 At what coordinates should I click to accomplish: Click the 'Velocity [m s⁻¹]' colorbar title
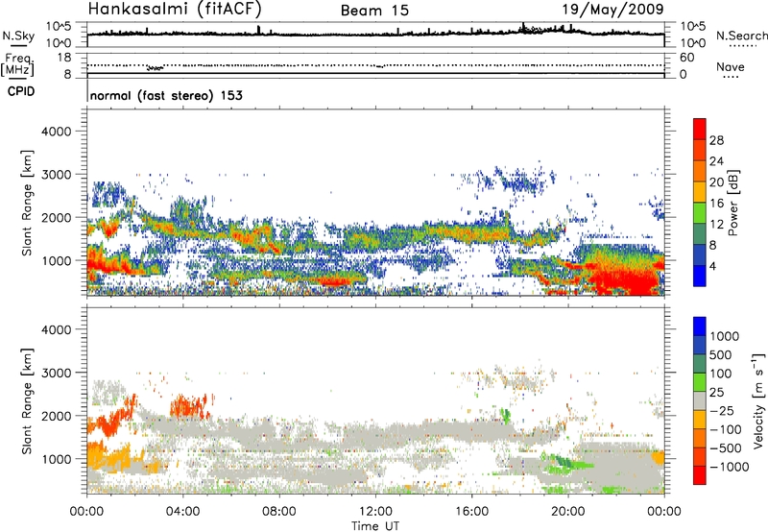coord(758,400)
